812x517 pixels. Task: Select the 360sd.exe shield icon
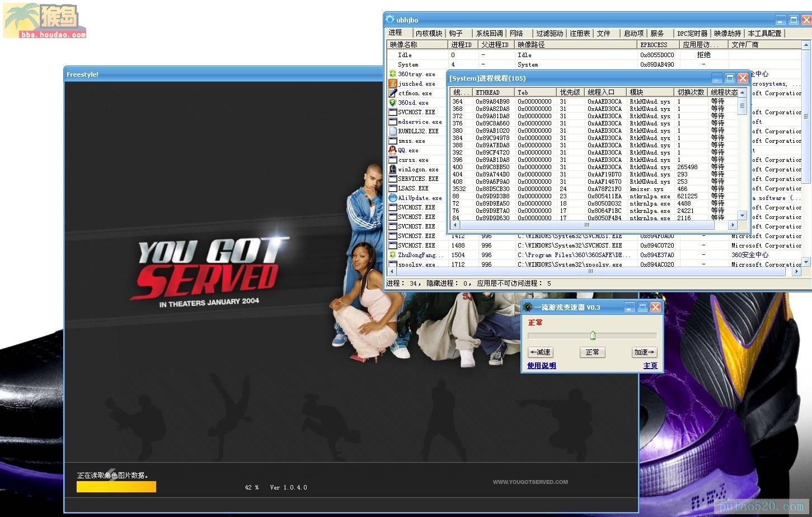pyautogui.click(x=393, y=103)
